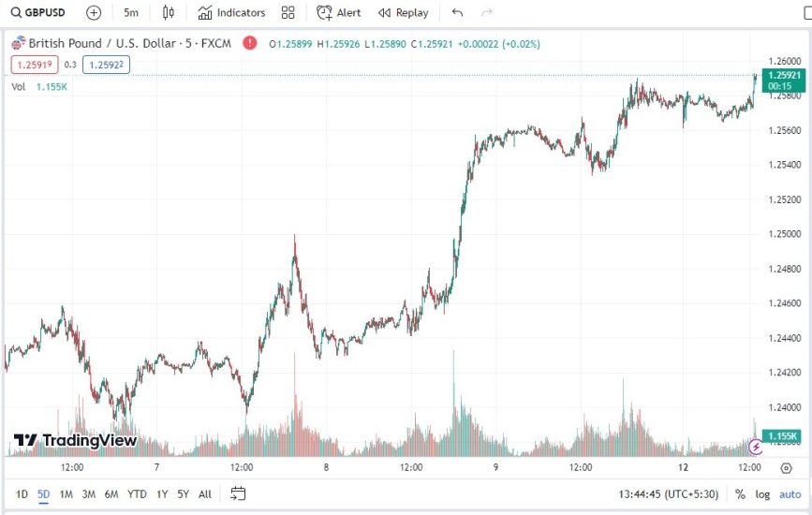
Task: Toggle auto scale for price axis
Action: click(x=790, y=494)
